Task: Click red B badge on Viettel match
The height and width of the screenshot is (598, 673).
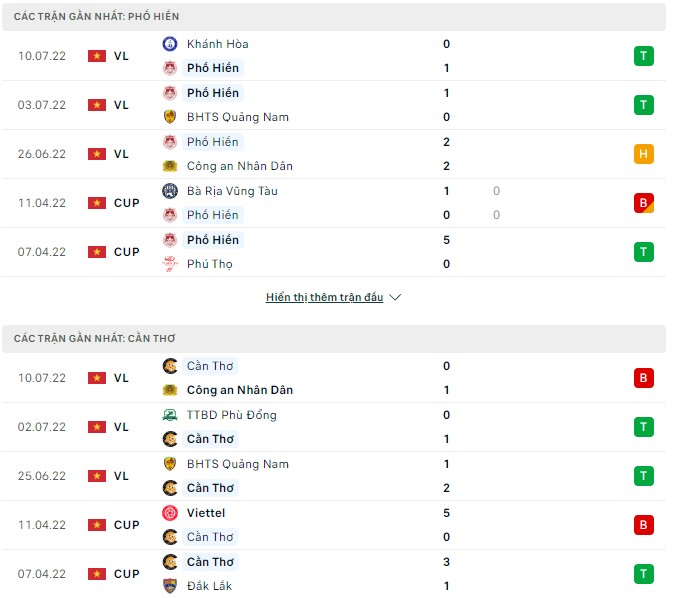Action: pyautogui.click(x=643, y=525)
